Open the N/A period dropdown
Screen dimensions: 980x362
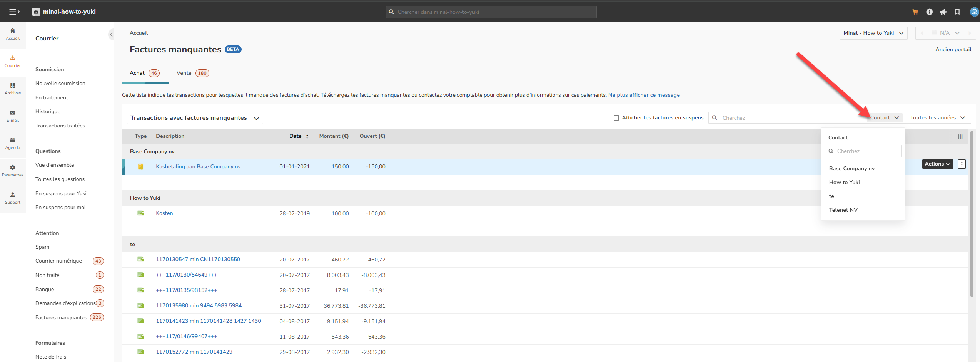point(946,33)
